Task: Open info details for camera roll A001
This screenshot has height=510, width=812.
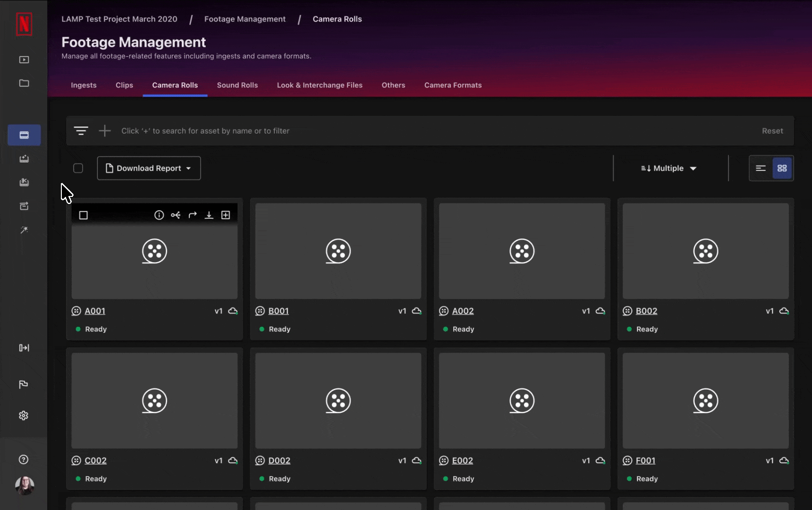Action: (x=159, y=215)
